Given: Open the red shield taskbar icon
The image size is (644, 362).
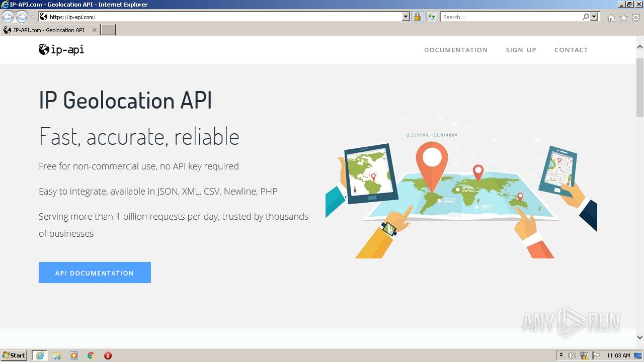Looking at the screenshot, I should (108, 355).
